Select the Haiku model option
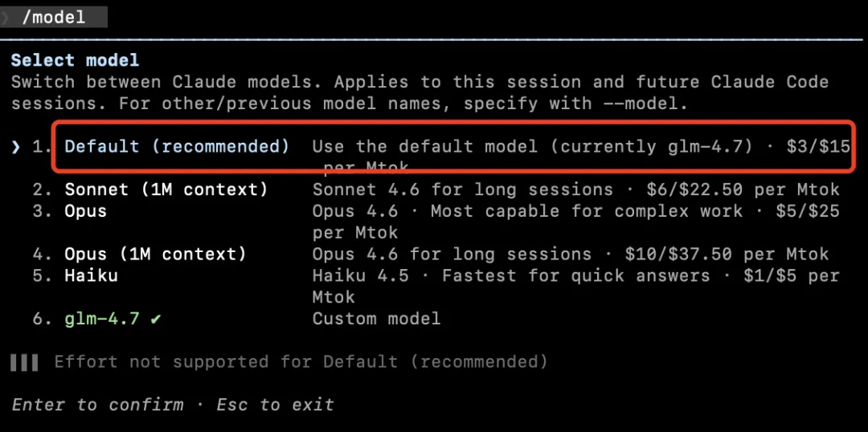The image size is (868, 432). tap(91, 276)
